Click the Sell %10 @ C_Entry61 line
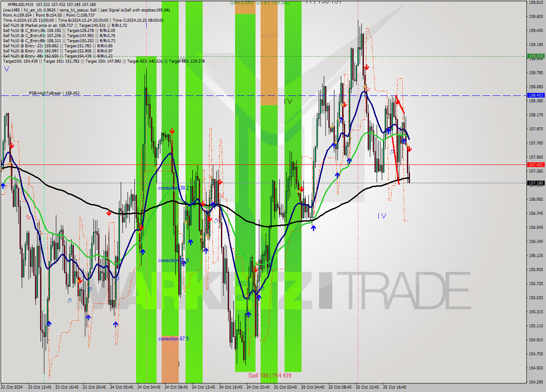546x392 pixels. [x=59, y=35]
